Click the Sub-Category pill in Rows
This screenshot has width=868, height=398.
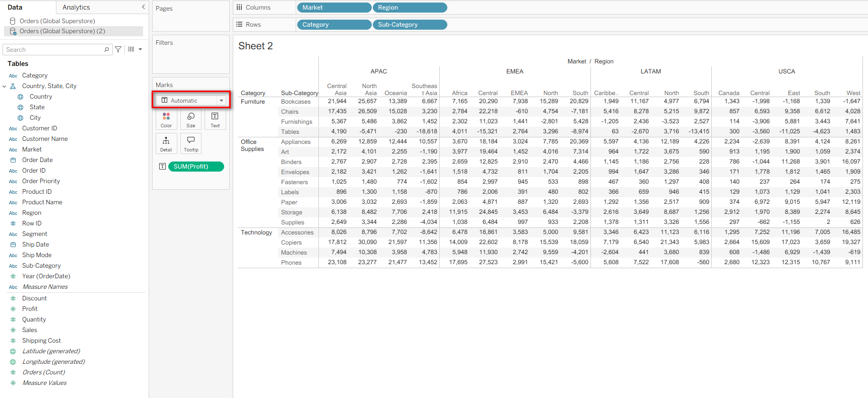pyautogui.click(x=409, y=25)
